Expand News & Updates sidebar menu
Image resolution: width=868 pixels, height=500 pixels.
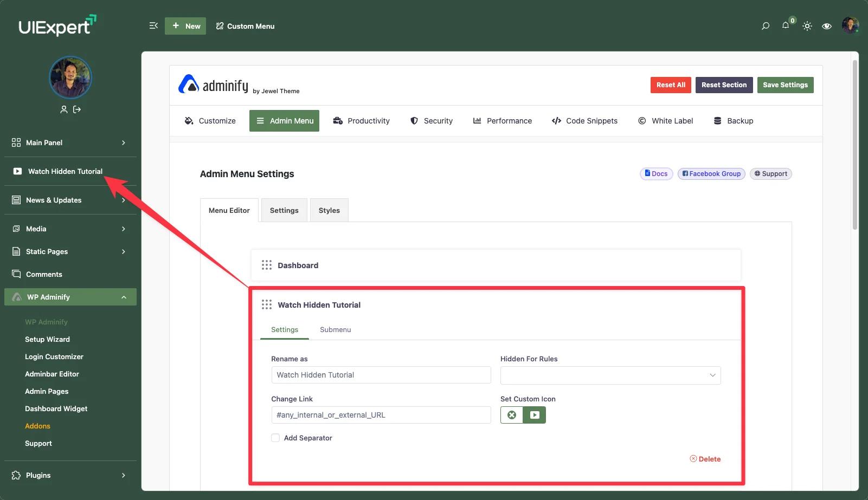pos(70,200)
